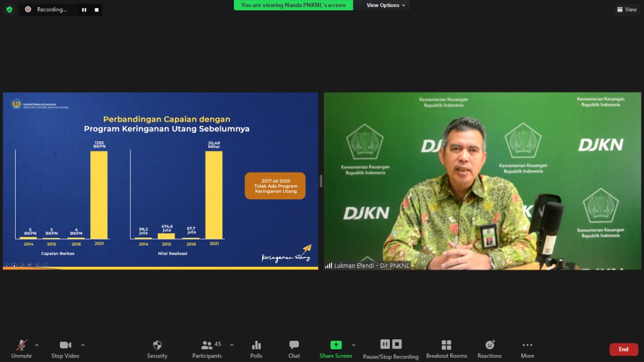Pause the recording in bottom toolbar
This screenshot has height=362, width=644.
click(x=385, y=344)
